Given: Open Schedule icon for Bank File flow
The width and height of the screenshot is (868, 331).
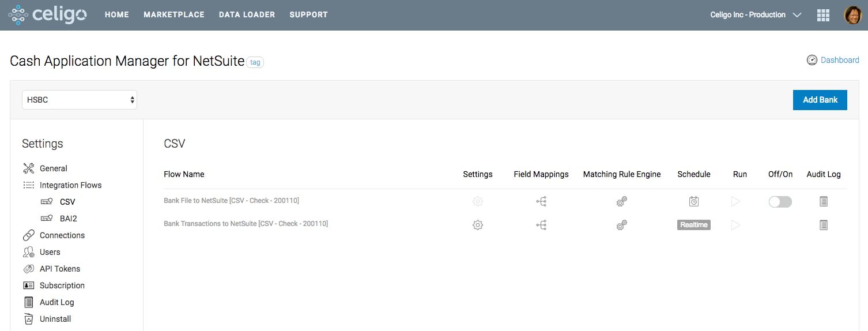Looking at the screenshot, I should [694, 201].
